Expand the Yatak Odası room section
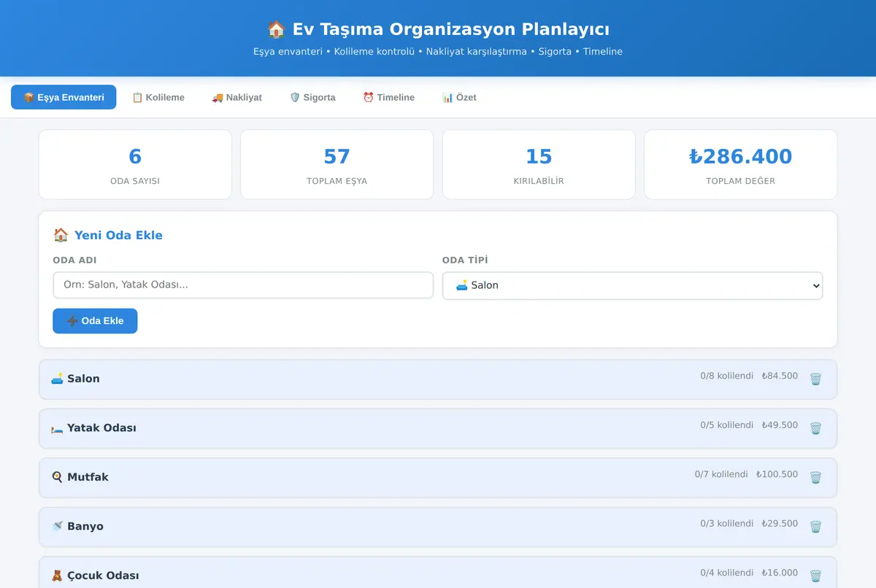 438,428
